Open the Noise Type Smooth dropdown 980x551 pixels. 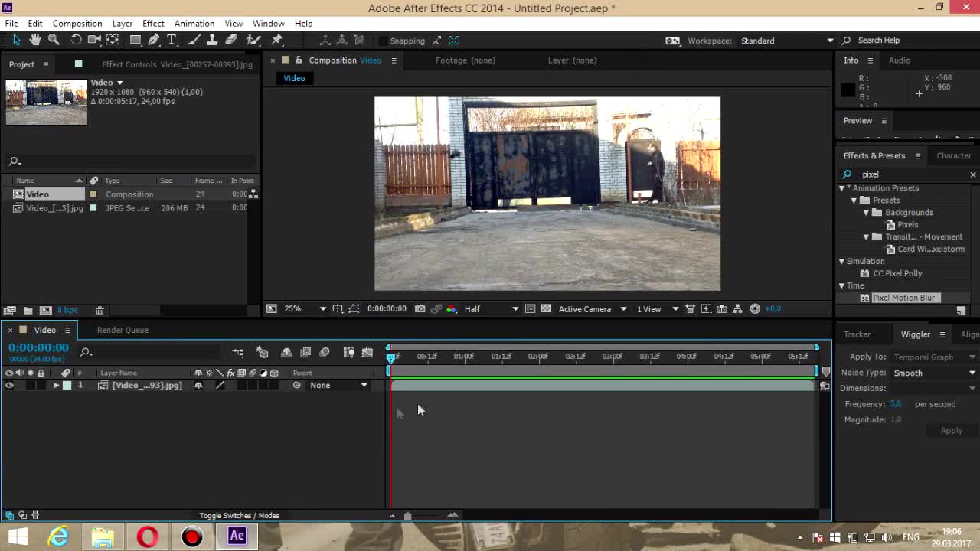[934, 373]
